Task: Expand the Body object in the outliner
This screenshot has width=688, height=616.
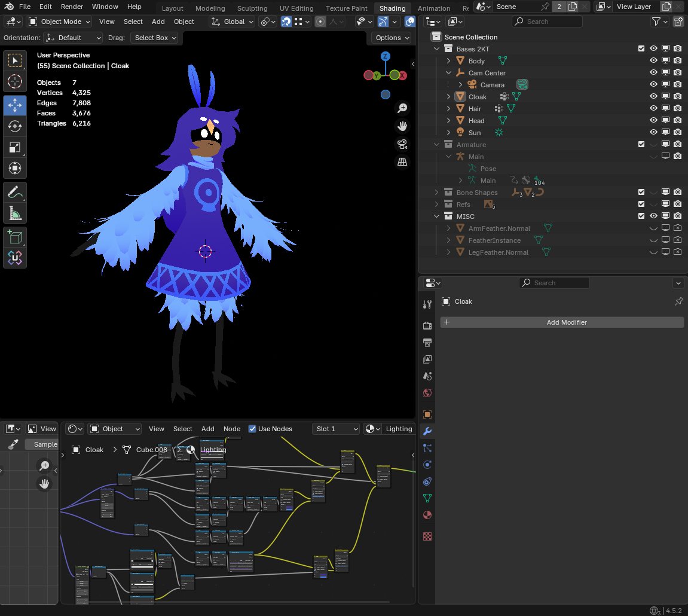Action: point(449,60)
